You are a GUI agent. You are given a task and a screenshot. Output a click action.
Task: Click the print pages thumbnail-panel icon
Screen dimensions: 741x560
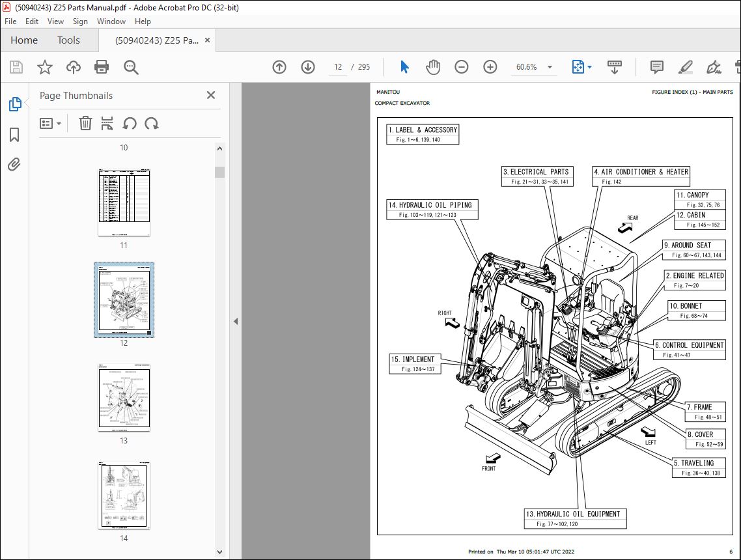point(107,123)
